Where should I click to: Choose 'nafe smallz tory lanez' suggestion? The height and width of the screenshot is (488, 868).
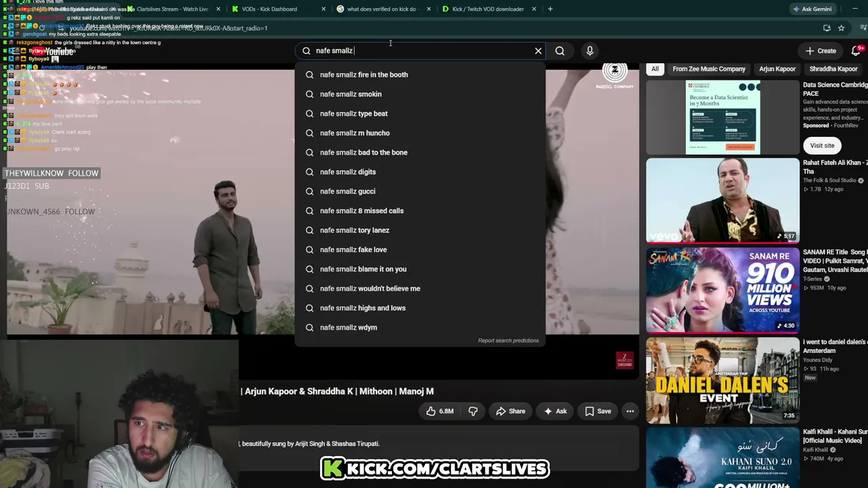(420, 230)
